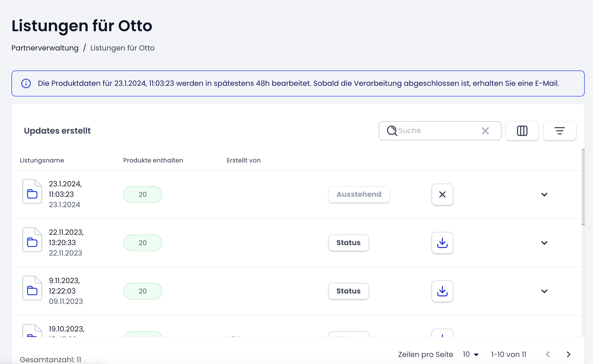
Task: Expand the 22.11.2023 listing row
Action: pyautogui.click(x=544, y=243)
